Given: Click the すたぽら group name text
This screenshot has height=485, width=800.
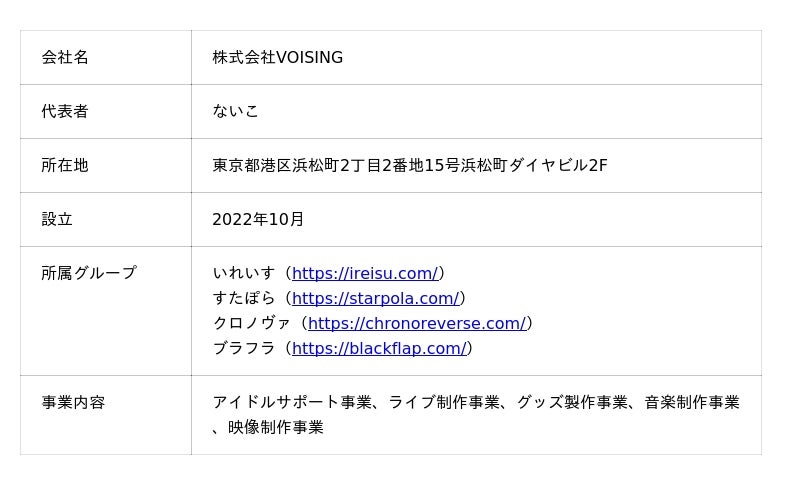Looking at the screenshot, I should pos(243,298).
